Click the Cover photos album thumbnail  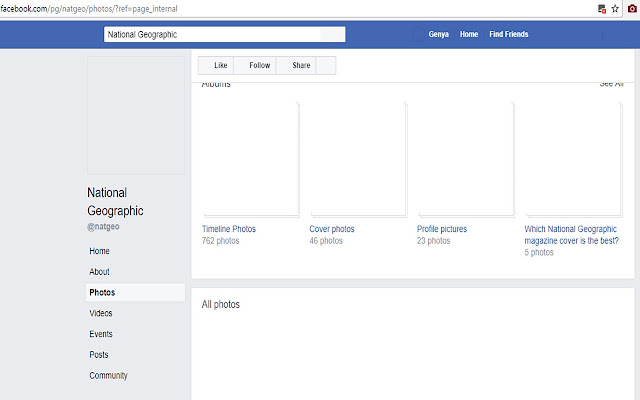[358, 160]
